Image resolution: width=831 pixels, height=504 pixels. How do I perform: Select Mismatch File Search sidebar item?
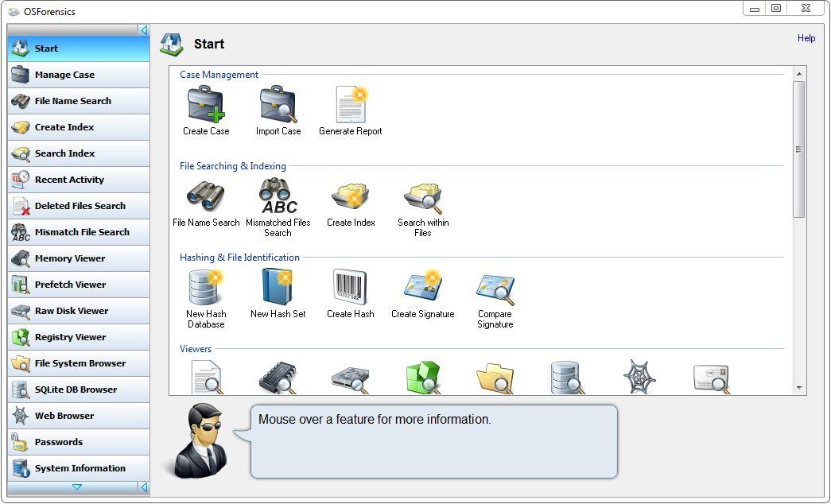(79, 232)
